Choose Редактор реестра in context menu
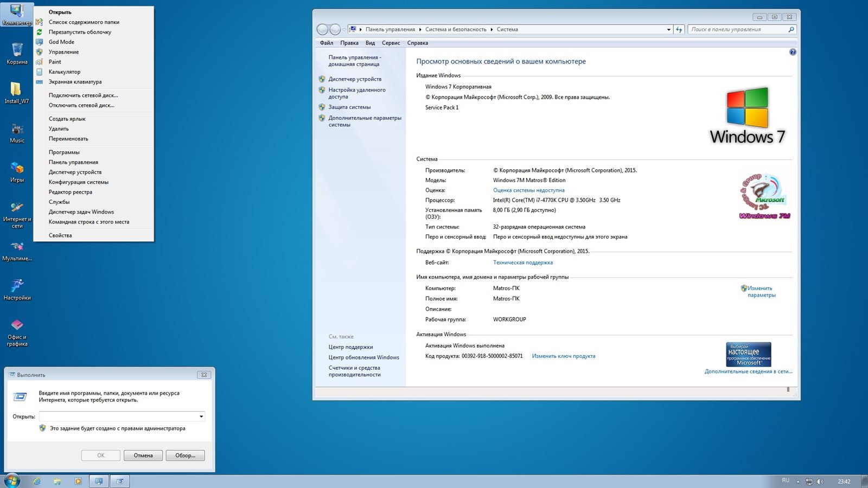Viewport: 868px width, 488px height. pos(94,192)
